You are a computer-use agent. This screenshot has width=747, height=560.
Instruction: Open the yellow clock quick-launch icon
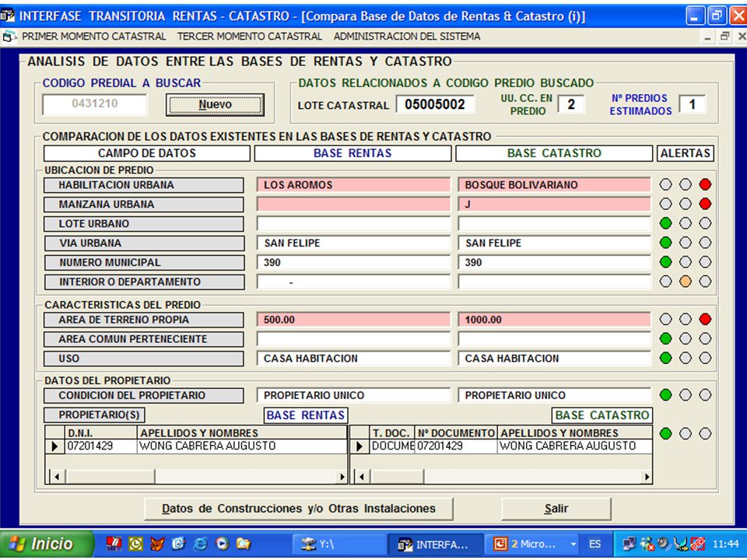[135, 544]
